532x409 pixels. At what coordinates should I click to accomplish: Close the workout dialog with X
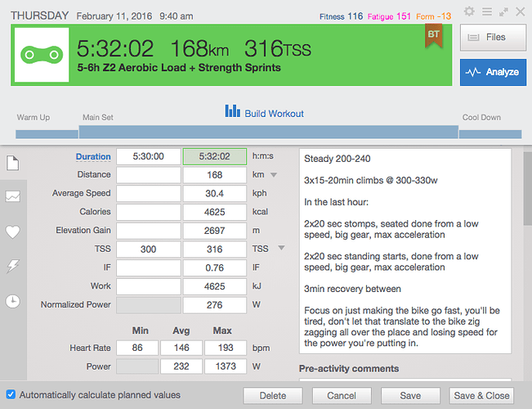pyautogui.click(x=520, y=12)
